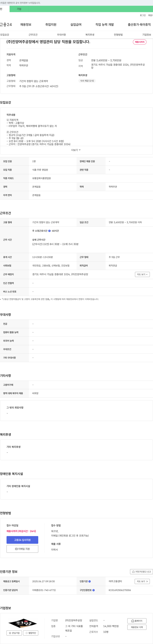Viewport: 153px width, 644px height.
Task: Select the certification number K151692506270006
Action: pos(120,590)
